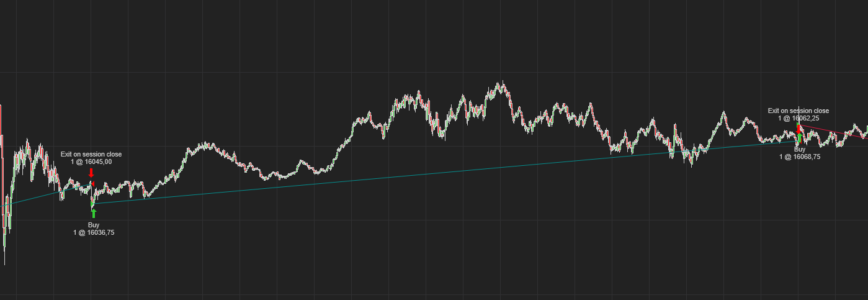The height and width of the screenshot is (300, 868).
Task: Select red losing trade line at right
Action: point(831,132)
